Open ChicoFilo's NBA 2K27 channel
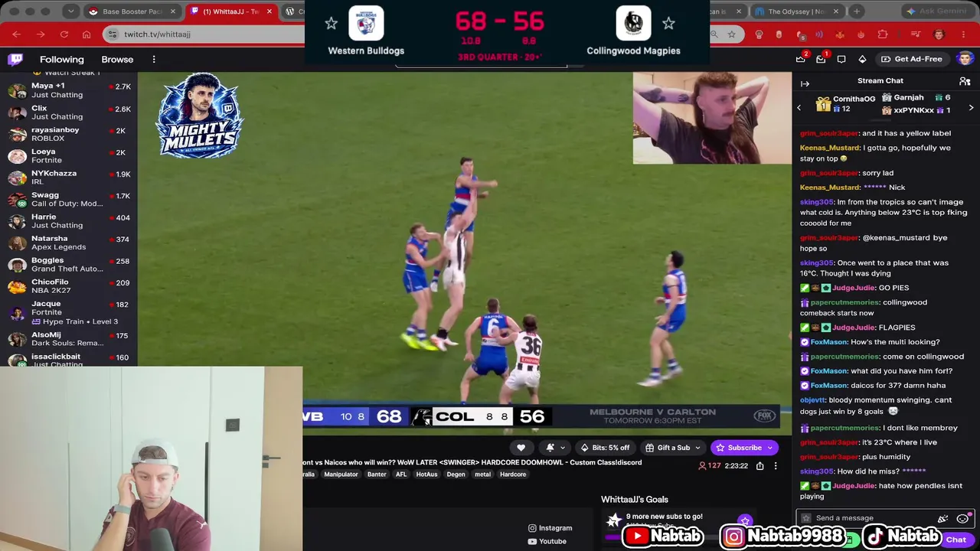Image resolution: width=980 pixels, height=551 pixels. pyautogui.click(x=69, y=286)
